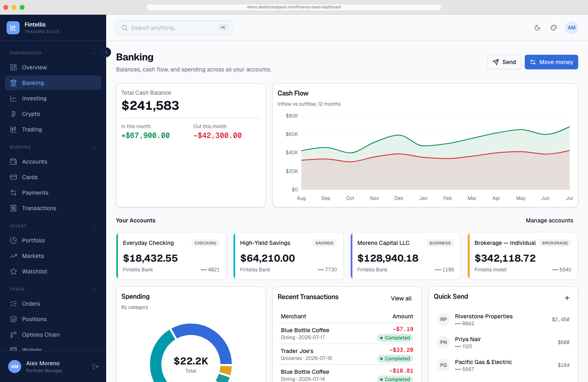Screen dimensions: 588x382
Task: Collapse the Banking sidebar section chevron
Action: (94, 147)
